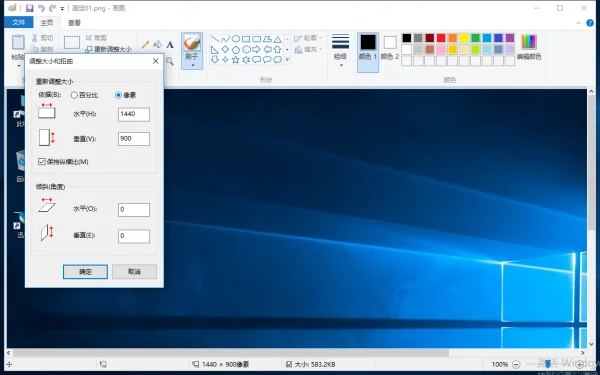Screen dimensions: 600x375
Task: Click the 确定 (OK) button
Action: coord(85,272)
